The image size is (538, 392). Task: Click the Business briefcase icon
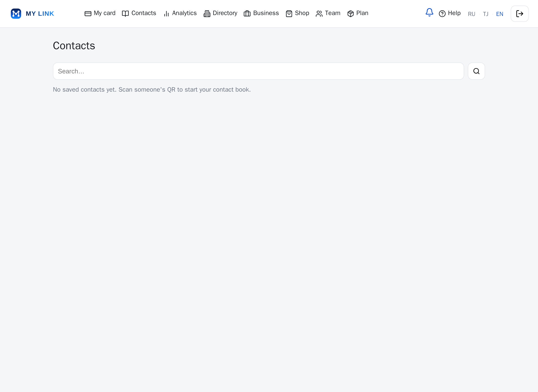click(x=247, y=14)
